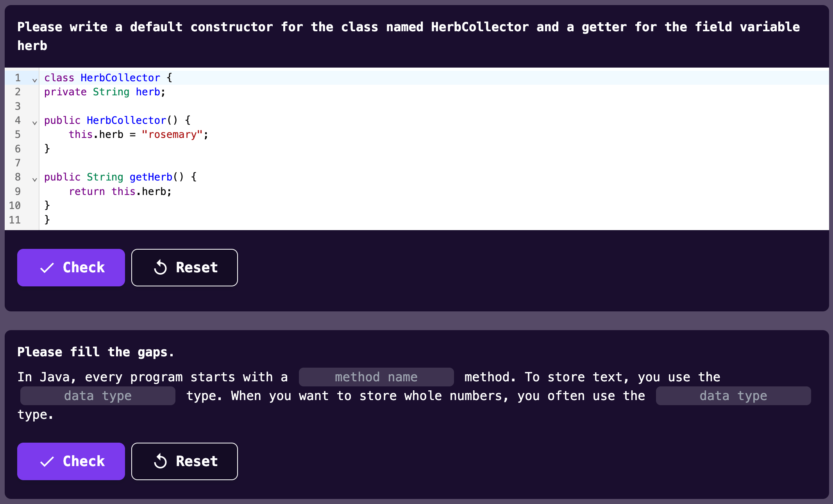Click the checkmark icon in the fill-the-gaps Check button
The width and height of the screenshot is (833, 504).
(47, 462)
